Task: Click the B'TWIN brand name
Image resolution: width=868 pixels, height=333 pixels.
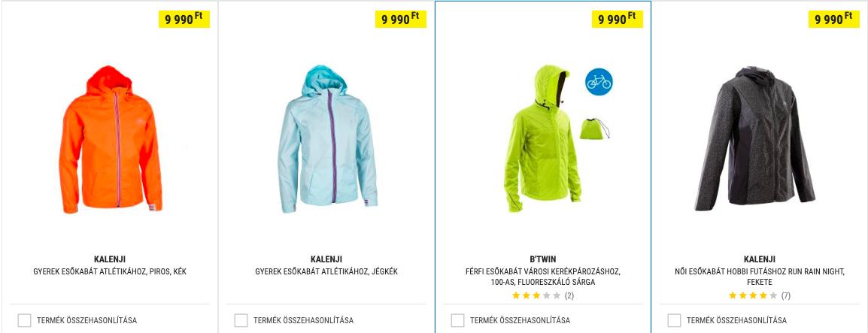Action: [543, 259]
